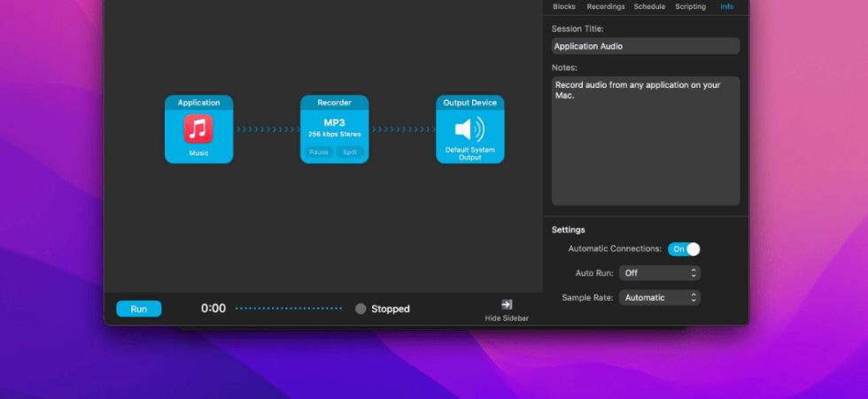Select the Recorder block header
This screenshot has width=868, height=399.
coord(335,103)
